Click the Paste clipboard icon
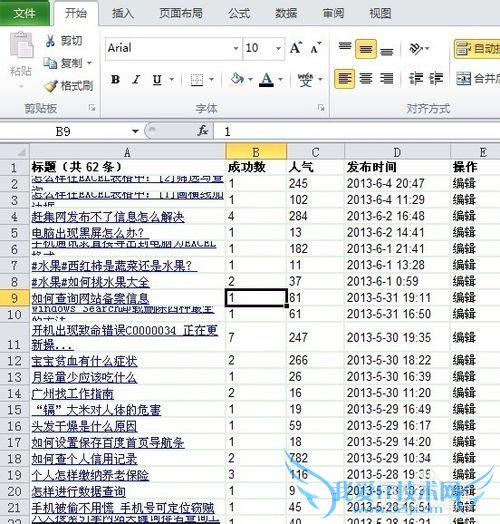Image resolution: width=500 pixels, height=524 pixels. pos(21,45)
